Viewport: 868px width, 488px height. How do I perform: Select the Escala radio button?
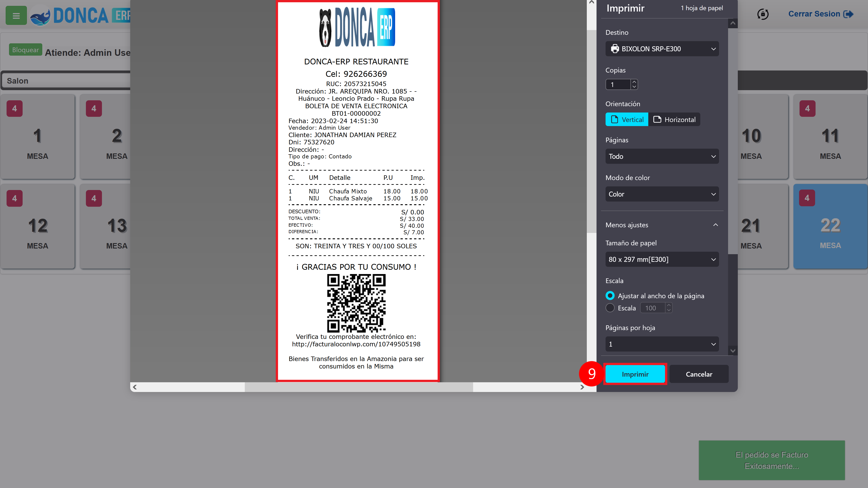tap(610, 308)
